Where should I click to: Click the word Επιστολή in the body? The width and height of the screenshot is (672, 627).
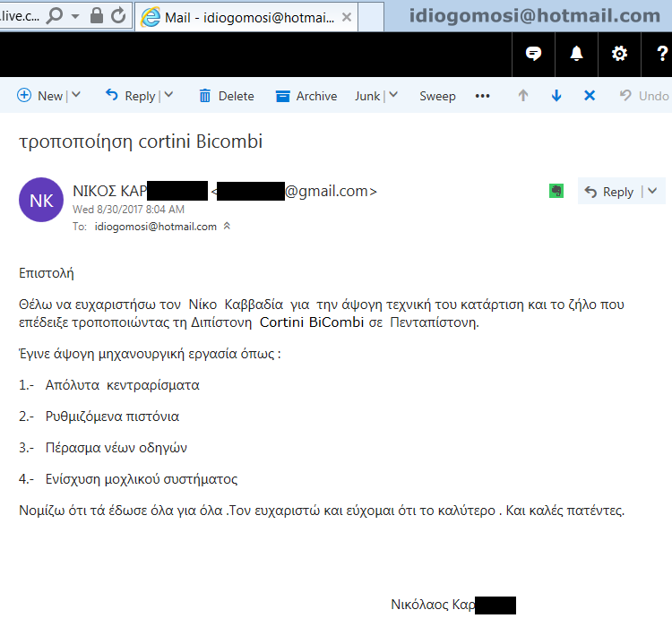(x=47, y=273)
